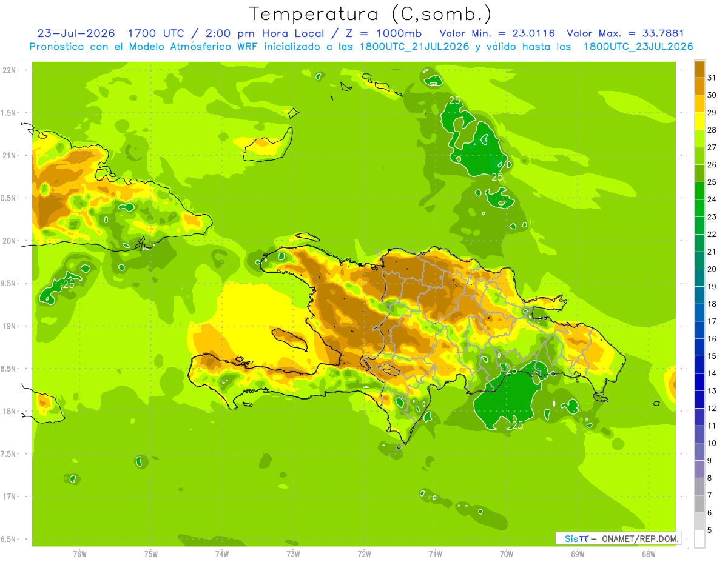Click legend value '21'
Viewport: 728px width, 562px height.
pos(712,252)
